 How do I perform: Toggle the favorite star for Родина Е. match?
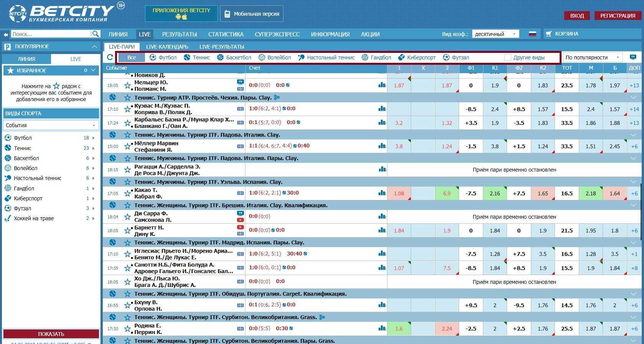[128, 329]
